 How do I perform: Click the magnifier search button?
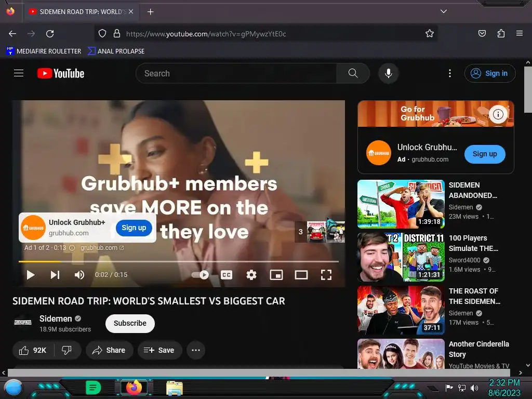pos(353,73)
